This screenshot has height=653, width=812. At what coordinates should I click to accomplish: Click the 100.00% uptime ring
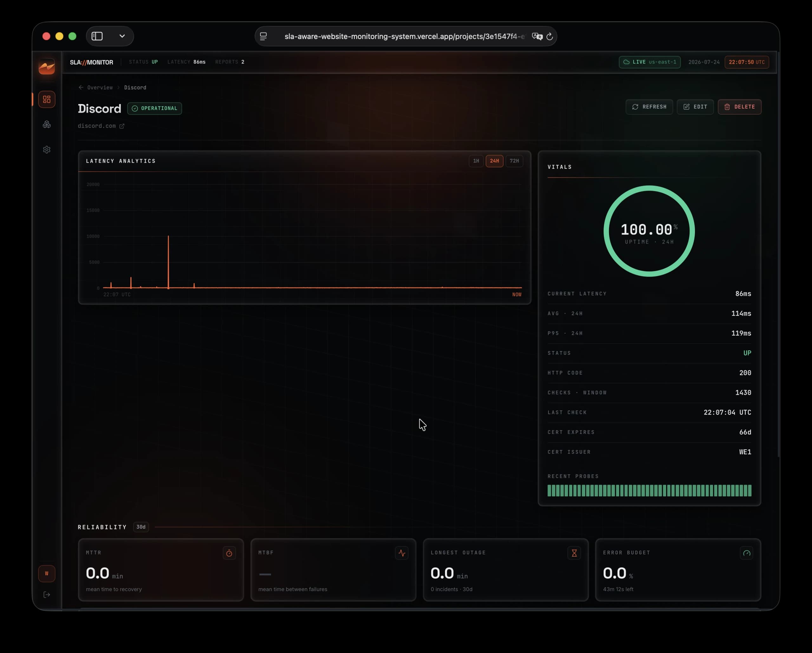[x=649, y=231]
